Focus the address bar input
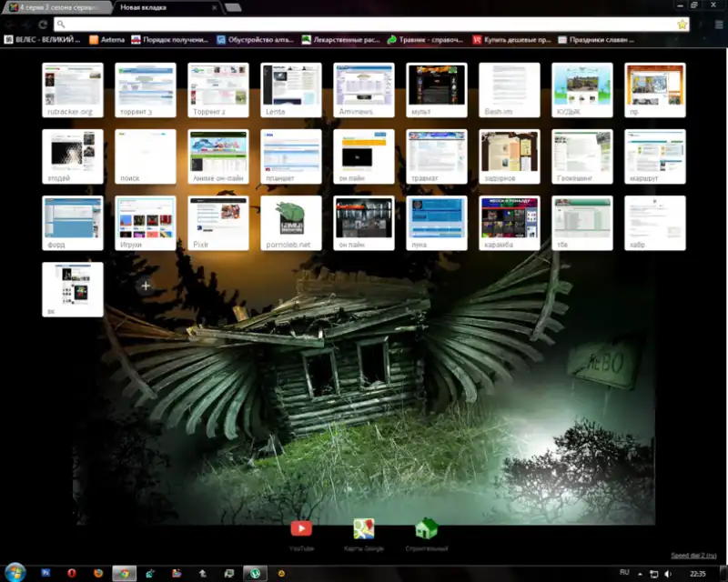The width and height of the screenshot is (728, 582). click(364, 25)
